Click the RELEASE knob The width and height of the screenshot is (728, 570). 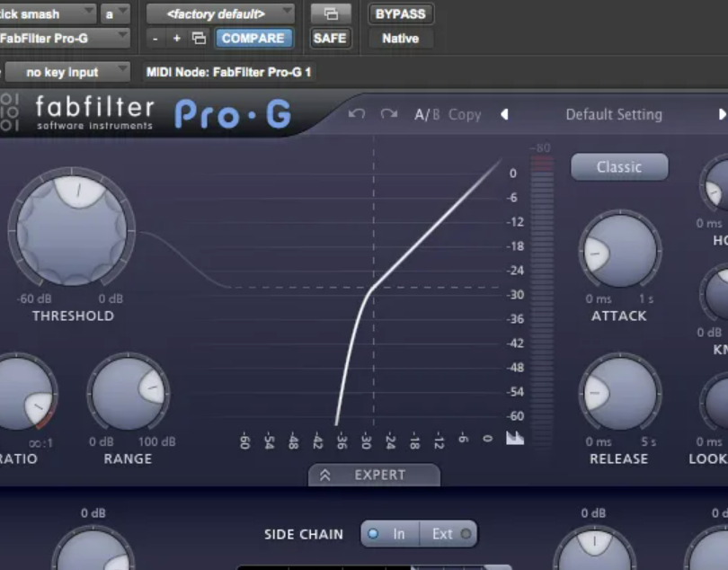(x=620, y=393)
